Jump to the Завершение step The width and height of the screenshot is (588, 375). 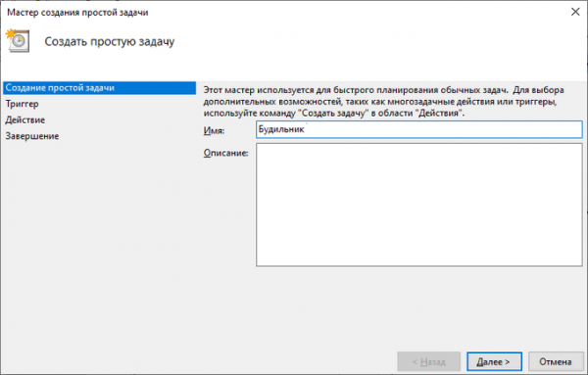coord(32,136)
